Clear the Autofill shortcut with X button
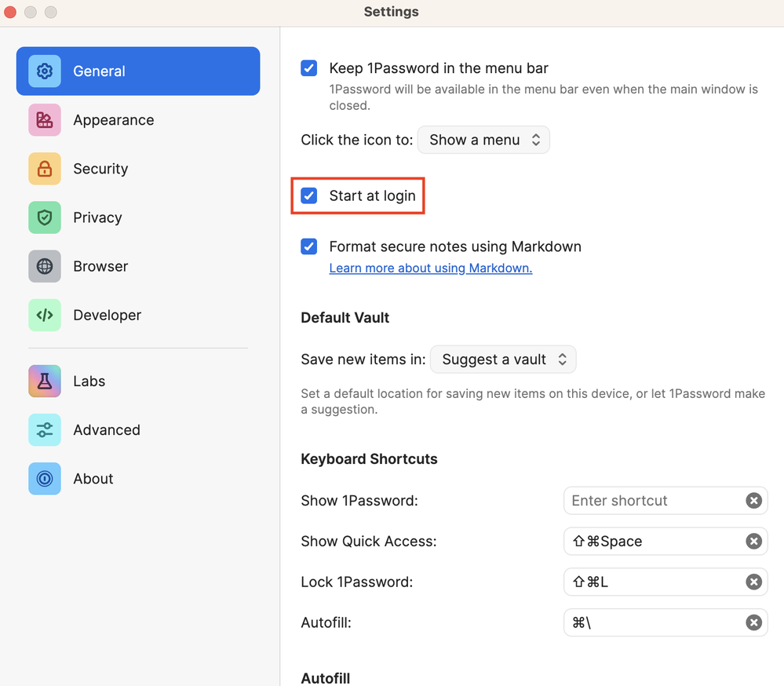Screen dimensions: 784x686 (753, 623)
